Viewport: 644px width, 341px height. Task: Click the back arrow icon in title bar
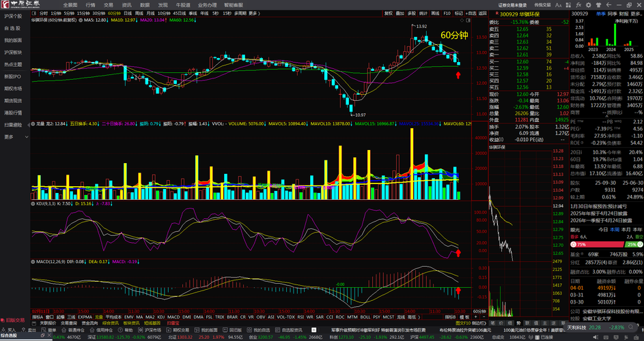608,5
